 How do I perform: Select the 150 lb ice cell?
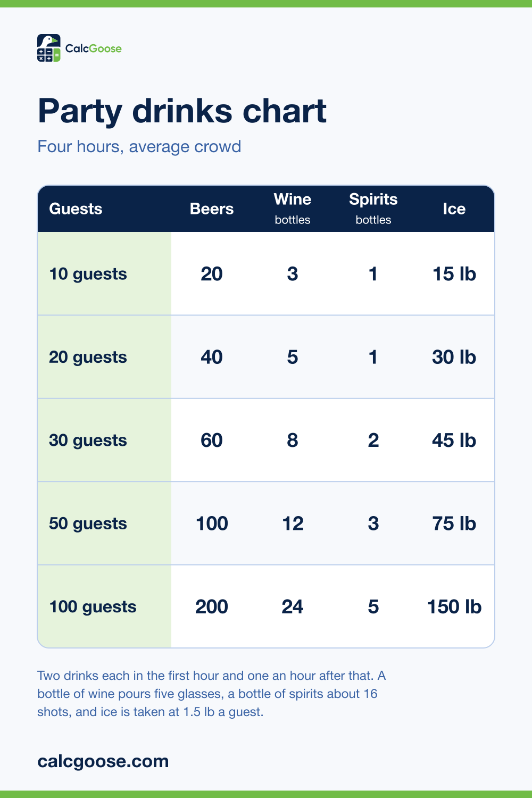454,606
